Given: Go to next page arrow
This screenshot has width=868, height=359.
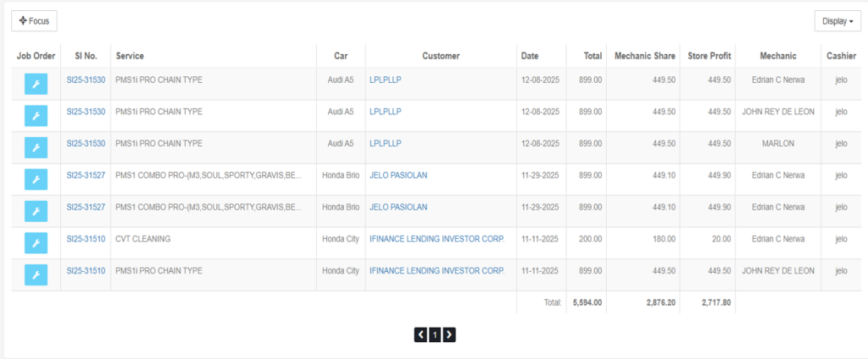Looking at the screenshot, I should (449, 334).
